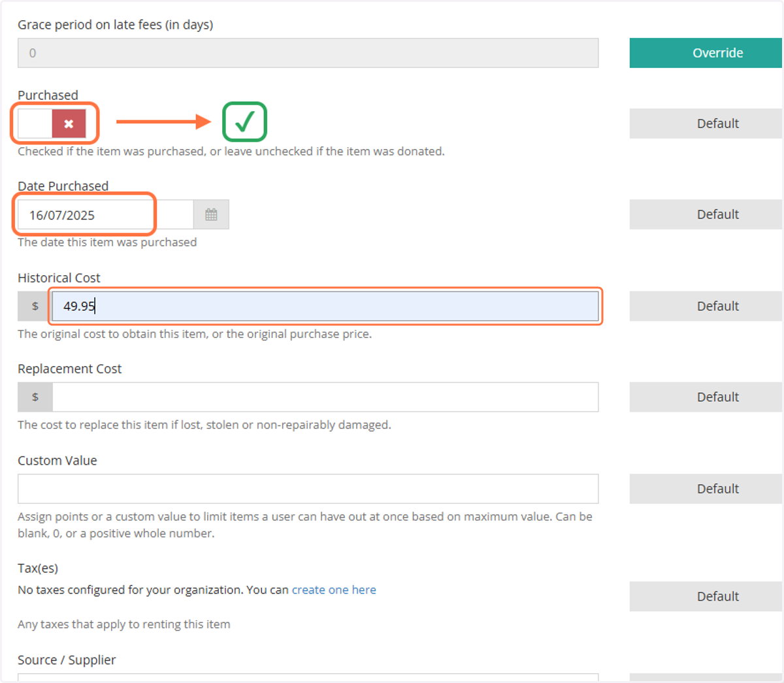Click the 'Historical Cost' label

(59, 278)
